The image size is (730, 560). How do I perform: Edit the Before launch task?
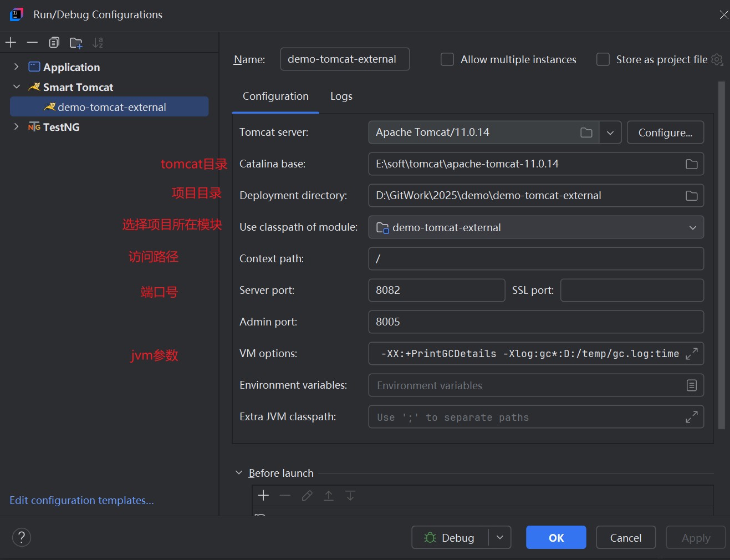pyautogui.click(x=307, y=495)
